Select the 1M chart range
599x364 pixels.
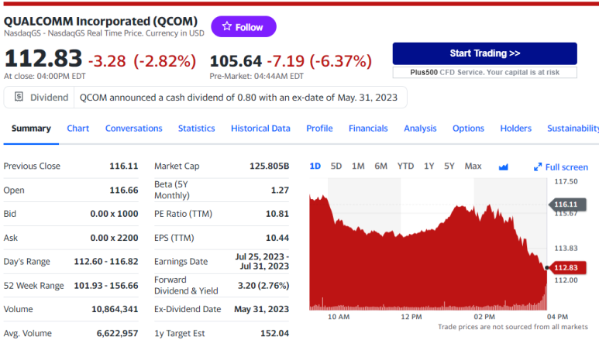(x=358, y=167)
